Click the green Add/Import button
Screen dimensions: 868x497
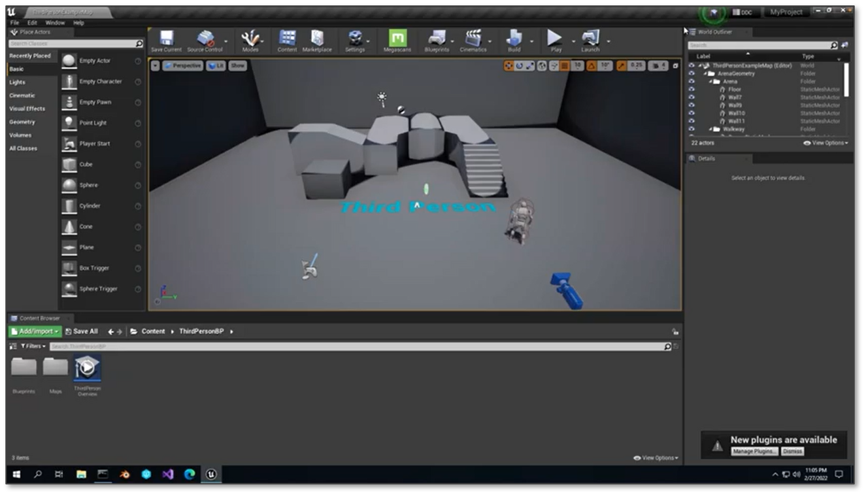coord(35,332)
